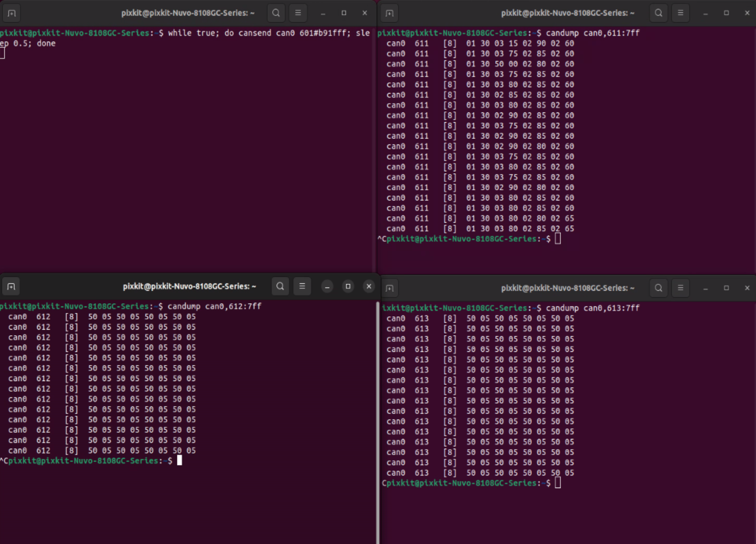Close the cansend loop terminal window
Screen dimensions: 756x544
(365, 13)
